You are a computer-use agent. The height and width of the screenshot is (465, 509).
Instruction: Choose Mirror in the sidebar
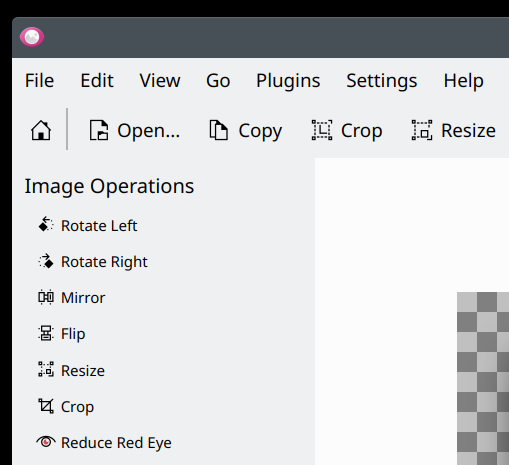pyautogui.click(x=72, y=298)
